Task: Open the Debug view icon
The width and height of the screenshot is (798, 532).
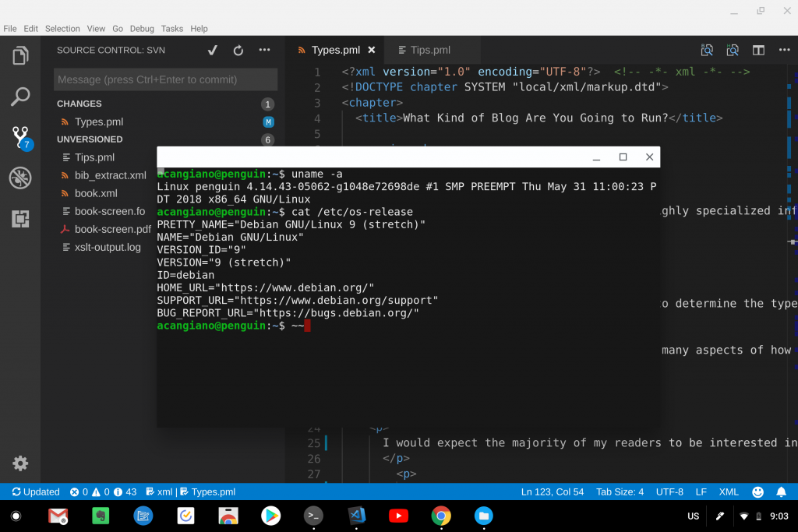Action: coord(20,178)
